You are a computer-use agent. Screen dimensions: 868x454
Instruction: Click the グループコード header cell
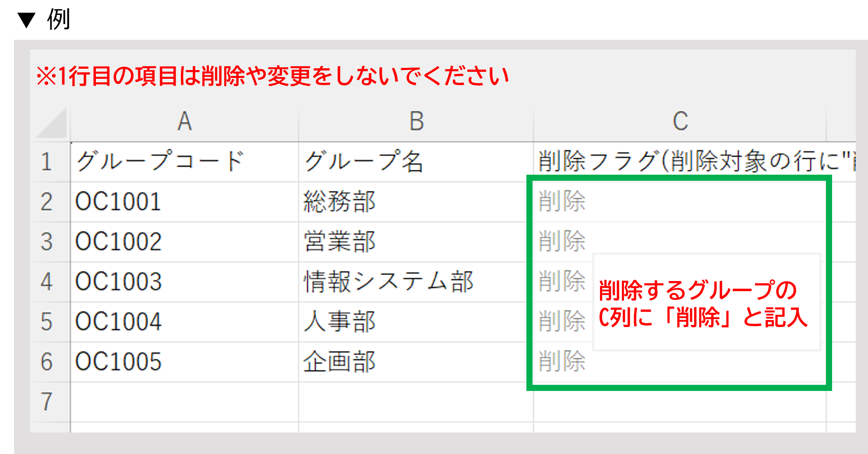point(184,162)
